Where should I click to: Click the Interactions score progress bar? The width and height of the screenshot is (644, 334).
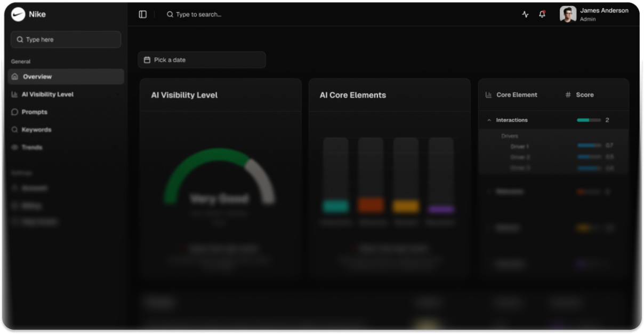pyautogui.click(x=589, y=120)
